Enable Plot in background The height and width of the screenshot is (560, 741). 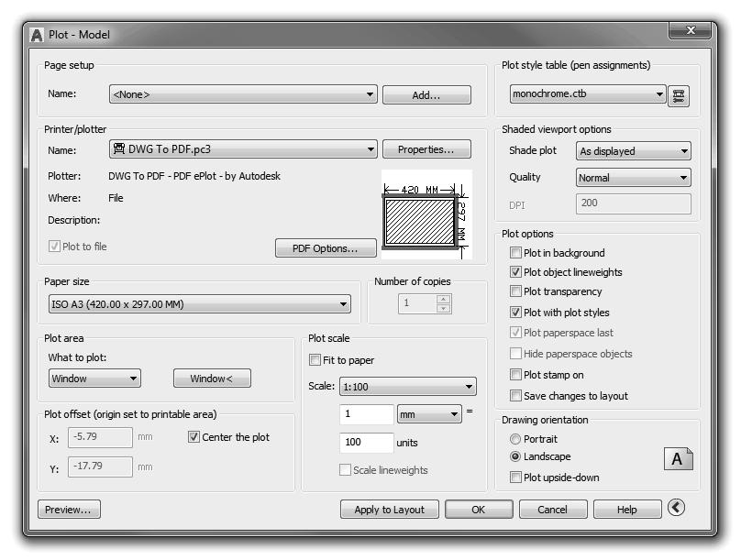pyautogui.click(x=515, y=253)
